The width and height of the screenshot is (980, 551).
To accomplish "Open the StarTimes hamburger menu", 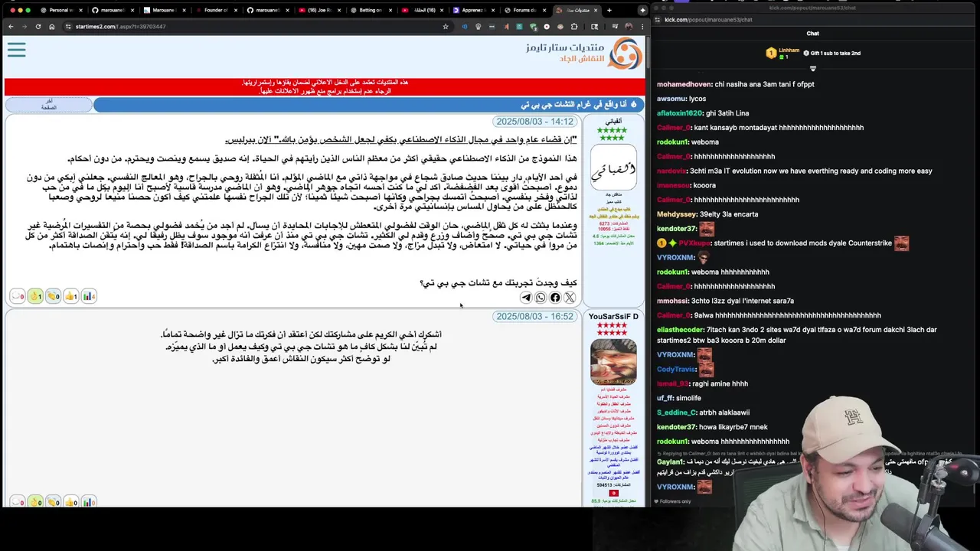I will [16, 50].
